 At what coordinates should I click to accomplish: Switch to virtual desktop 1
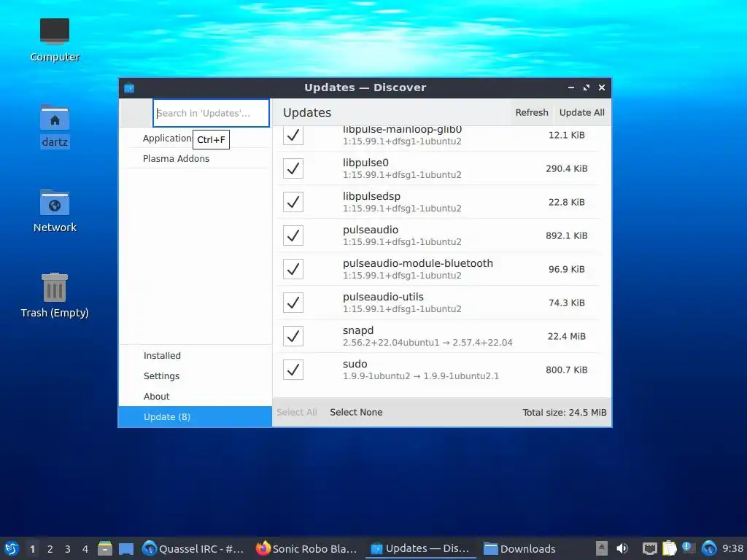coord(32,549)
